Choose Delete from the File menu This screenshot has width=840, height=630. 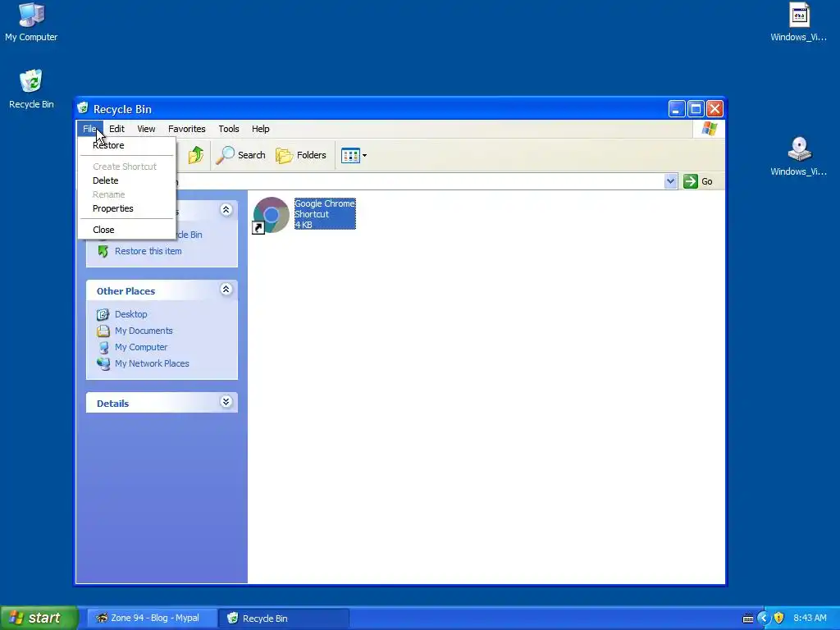(x=127, y=180)
